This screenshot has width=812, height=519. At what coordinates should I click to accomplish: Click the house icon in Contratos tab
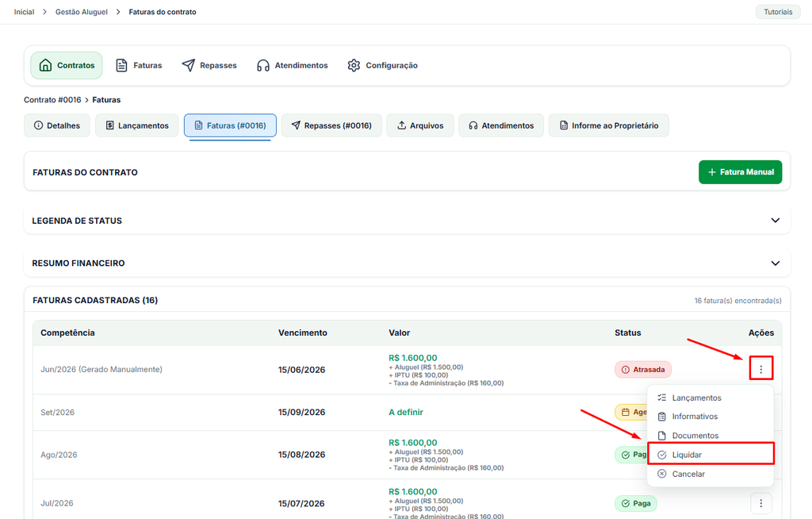(45, 65)
